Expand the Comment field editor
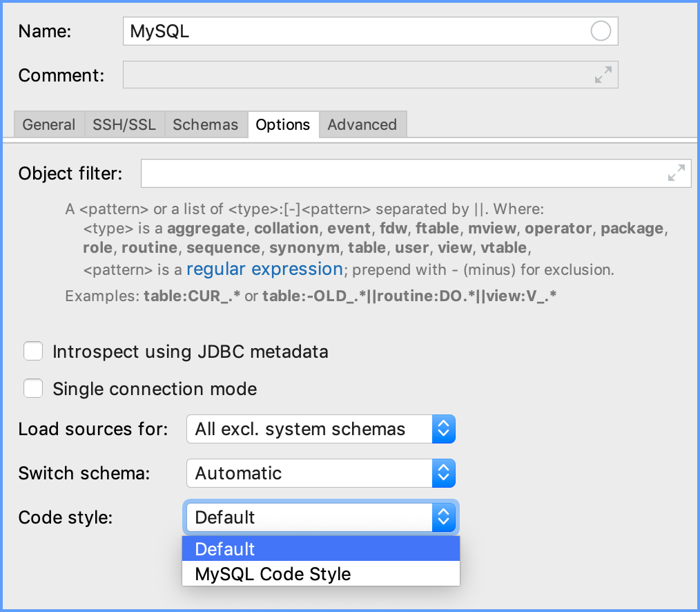700x612 pixels. click(603, 75)
